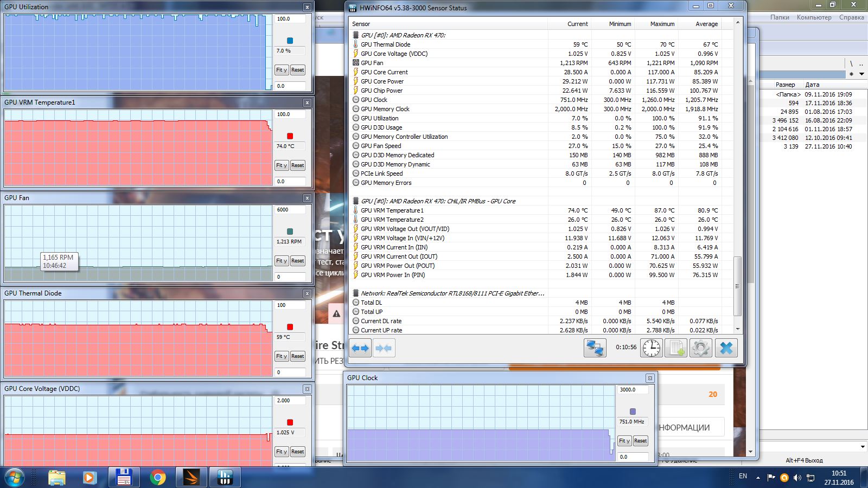Click the GPU Clock graph maximum field 3000.0
Viewport: 868px width, 488px height.
click(x=633, y=390)
